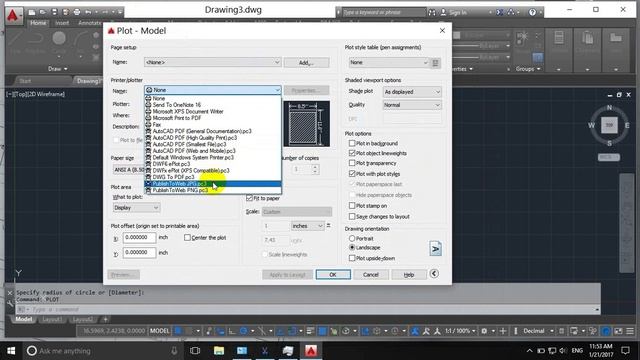Click the Sign In user icon
The image size is (640, 360).
pyautogui.click(x=443, y=12)
